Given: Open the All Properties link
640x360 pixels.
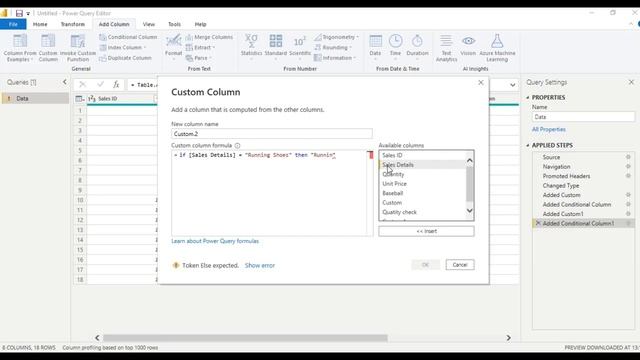Looking at the screenshot, I should tap(549, 129).
